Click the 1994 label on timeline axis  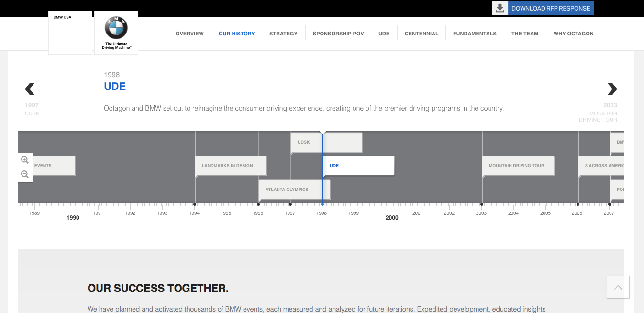pos(194,213)
